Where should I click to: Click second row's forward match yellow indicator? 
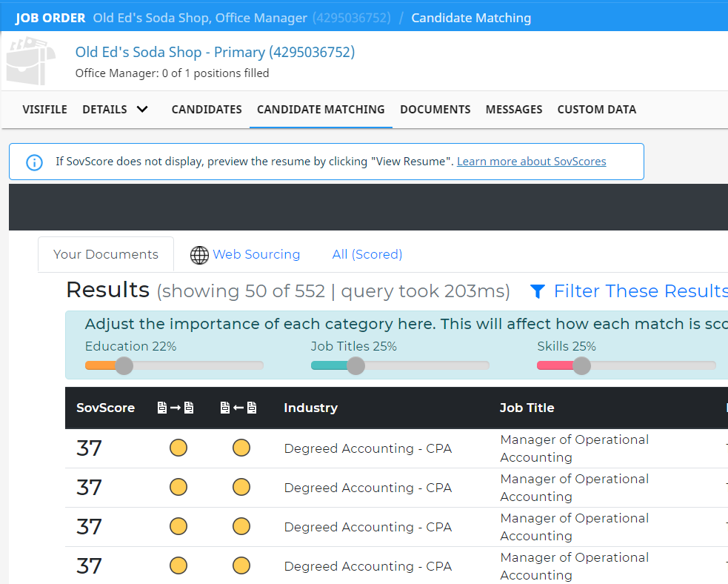[x=178, y=488]
